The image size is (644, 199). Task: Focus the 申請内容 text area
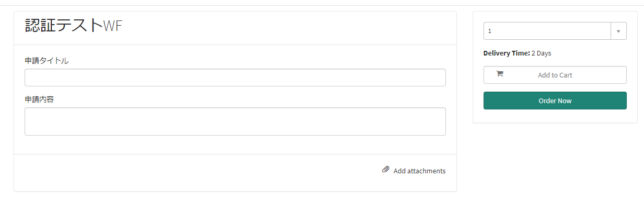point(235,121)
